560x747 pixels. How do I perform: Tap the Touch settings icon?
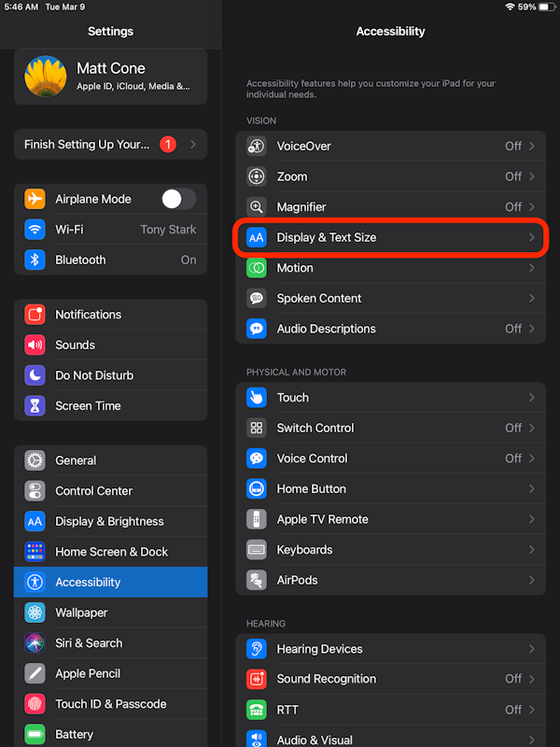click(255, 398)
